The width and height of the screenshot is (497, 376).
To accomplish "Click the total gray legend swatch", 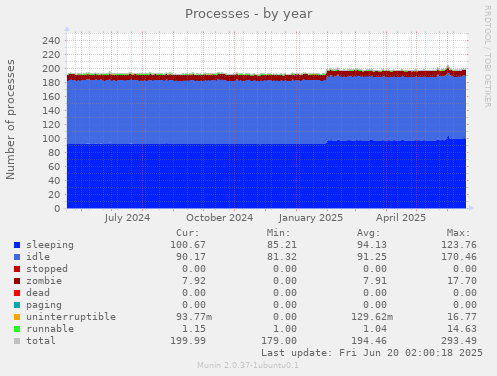I will point(17,341).
